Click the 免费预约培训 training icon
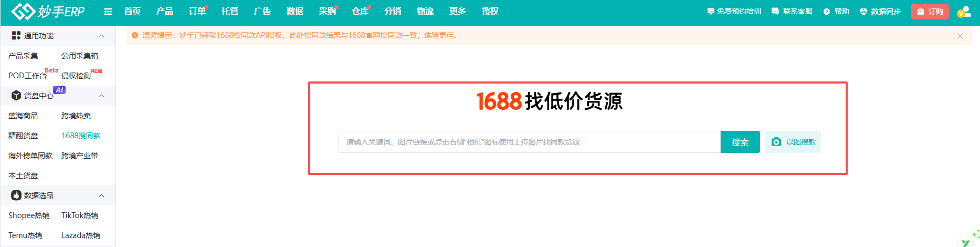The height and width of the screenshot is (247, 980). pyautogui.click(x=711, y=12)
